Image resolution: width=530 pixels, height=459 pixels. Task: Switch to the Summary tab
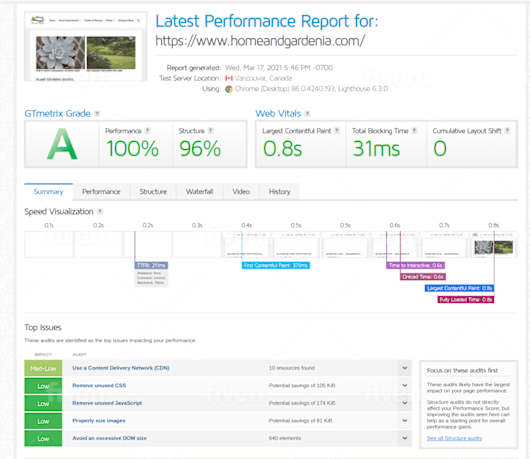click(x=48, y=192)
